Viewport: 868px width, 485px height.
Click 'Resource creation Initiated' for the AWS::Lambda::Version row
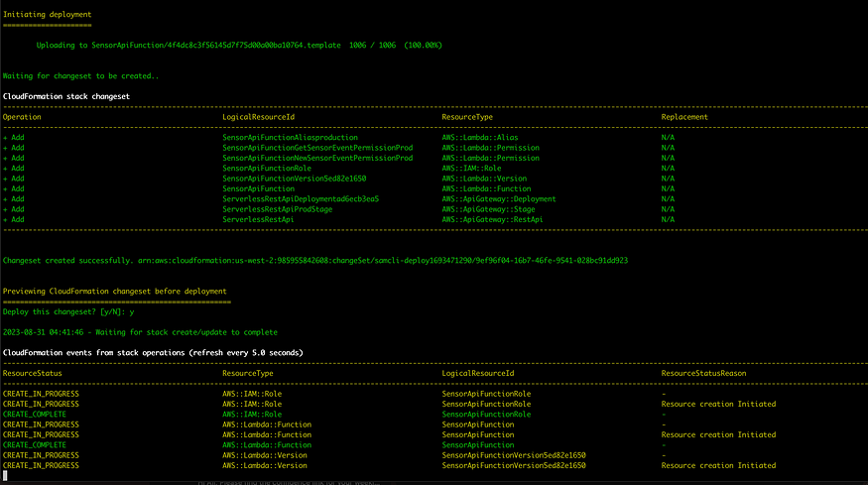point(718,465)
